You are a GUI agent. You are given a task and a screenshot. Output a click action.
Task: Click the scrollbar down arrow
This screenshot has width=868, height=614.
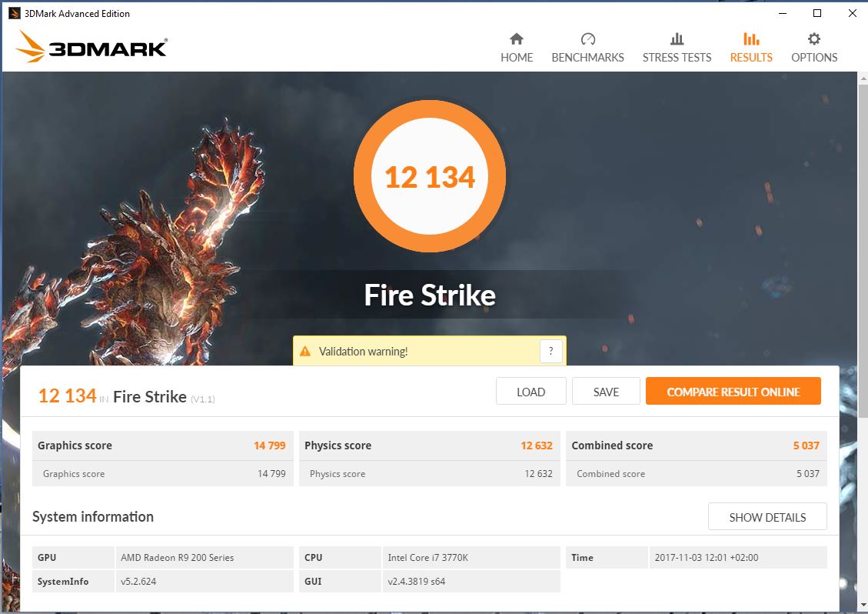click(x=863, y=605)
